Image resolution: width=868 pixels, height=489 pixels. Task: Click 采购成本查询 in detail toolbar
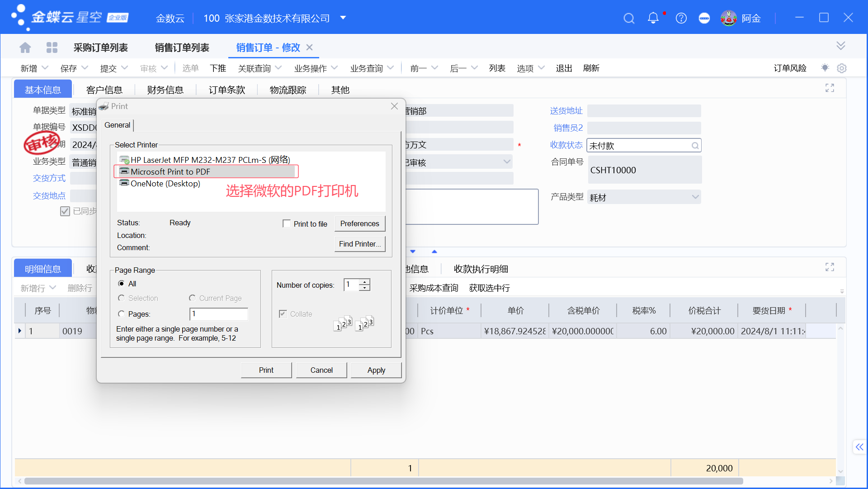coord(434,288)
